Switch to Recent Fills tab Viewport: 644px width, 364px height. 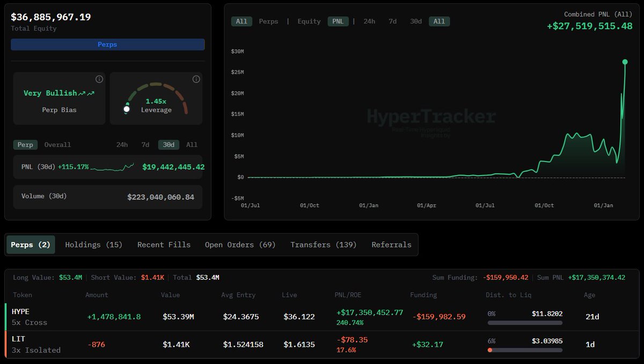(164, 245)
